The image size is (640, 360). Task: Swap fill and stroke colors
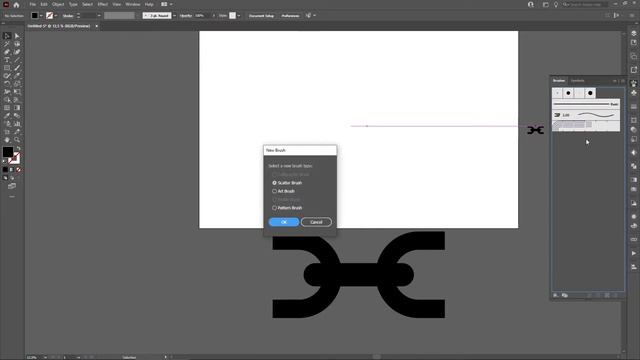point(18,148)
